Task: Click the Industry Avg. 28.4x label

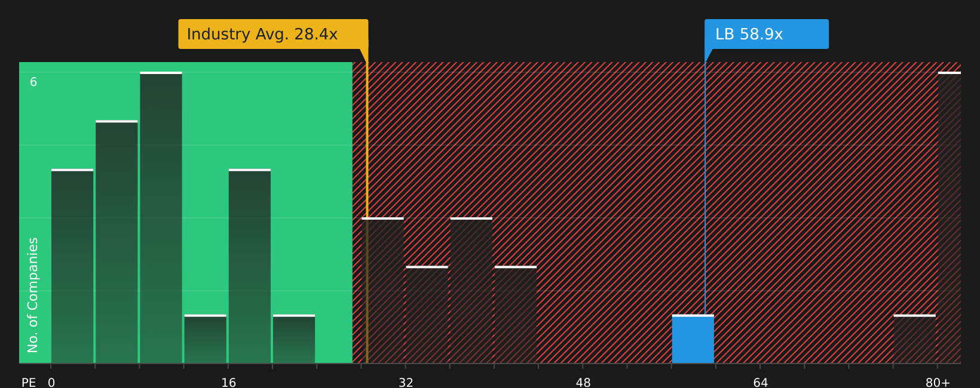Action: click(x=273, y=34)
